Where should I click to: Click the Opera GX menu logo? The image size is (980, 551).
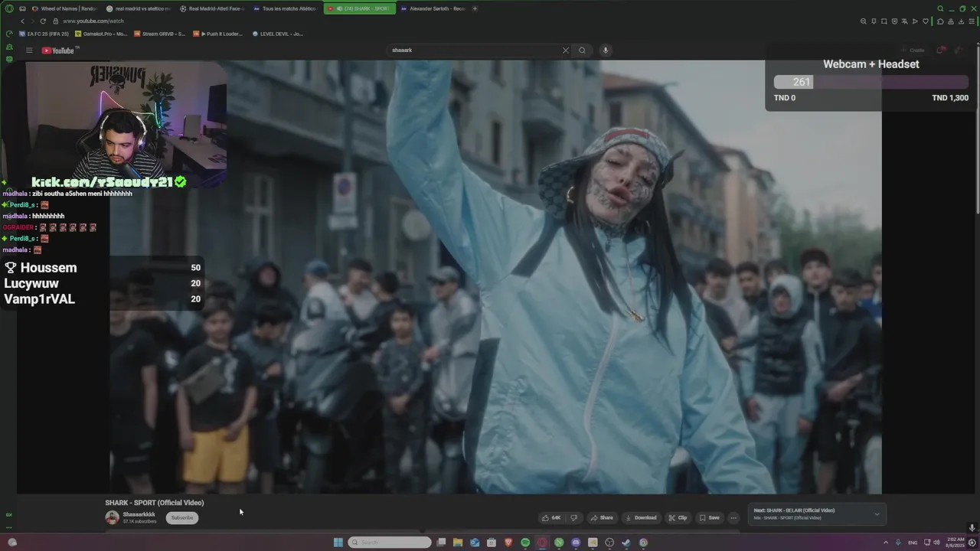[9, 8]
